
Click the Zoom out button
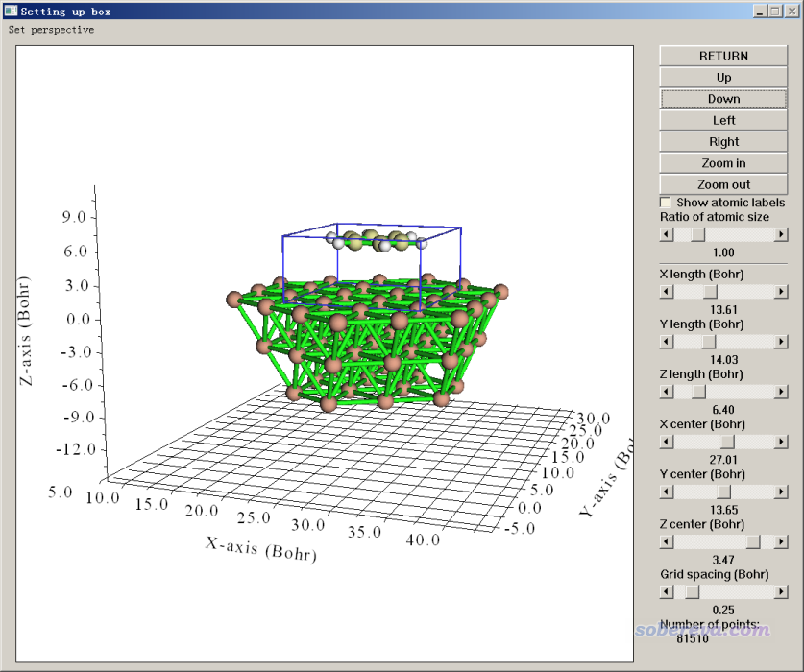pyautogui.click(x=723, y=184)
